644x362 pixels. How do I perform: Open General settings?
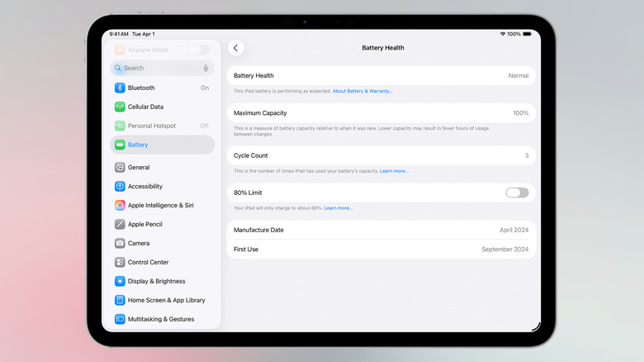coord(162,168)
